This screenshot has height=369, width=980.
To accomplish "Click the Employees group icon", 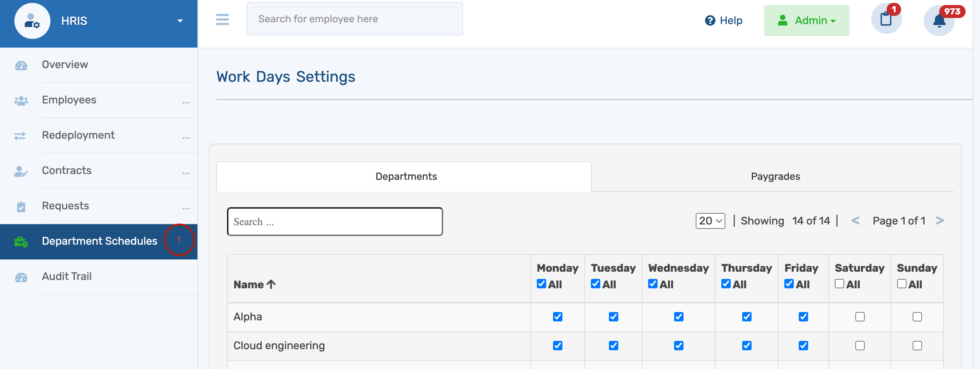I will (21, 101).
